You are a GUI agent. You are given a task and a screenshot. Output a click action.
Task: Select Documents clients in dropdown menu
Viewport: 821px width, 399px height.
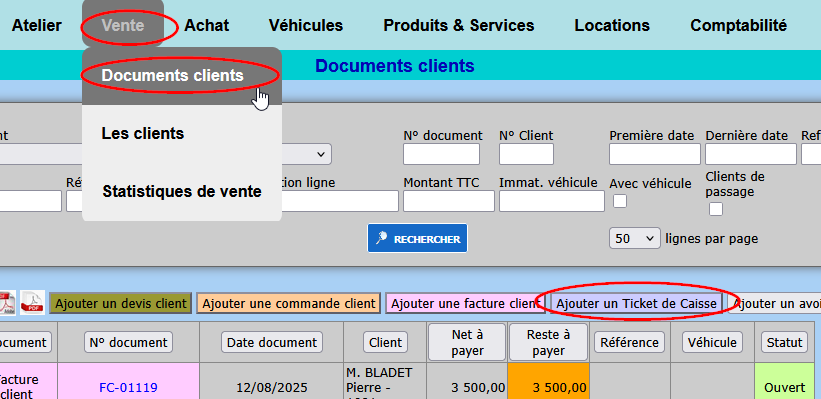[182, 76]
